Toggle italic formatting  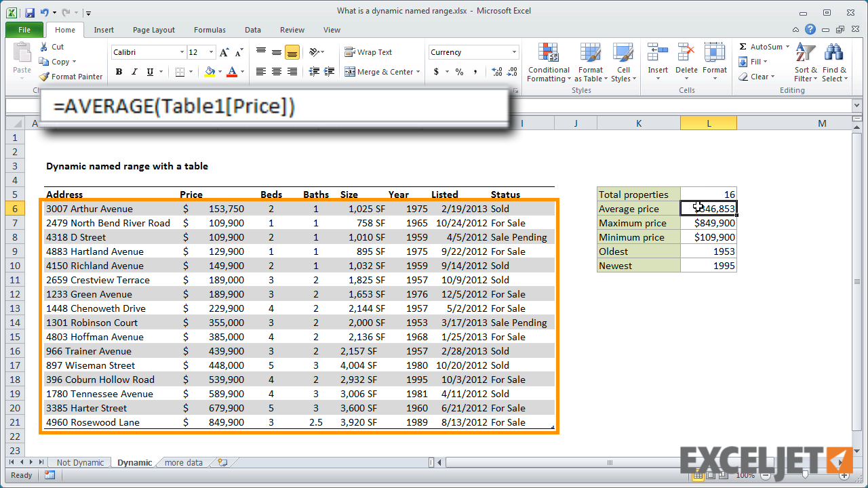pos(134,72)
